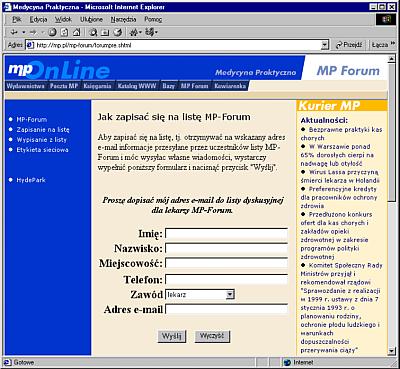
Task: Open the Narzędzia menu
Action: 123,19
